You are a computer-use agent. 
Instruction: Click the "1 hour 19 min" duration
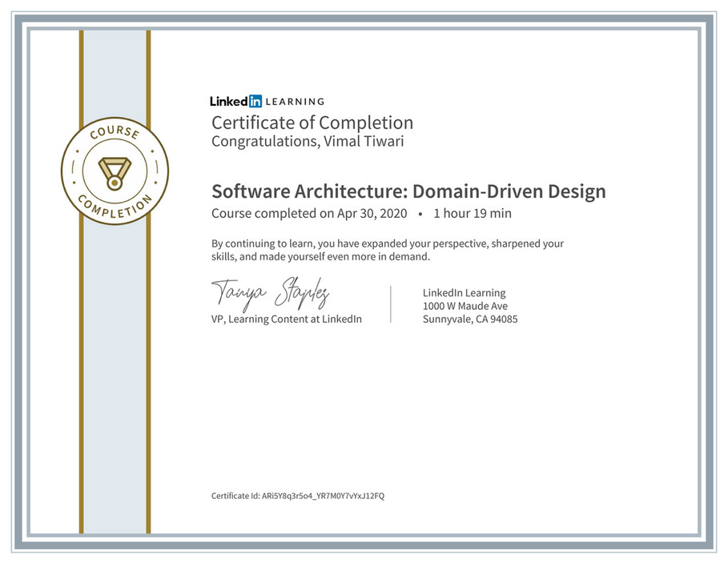coord(473,214)
